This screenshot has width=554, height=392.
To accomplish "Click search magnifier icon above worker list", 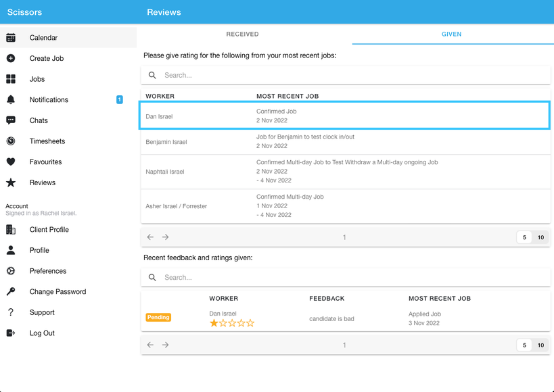I will click(152, 75).
